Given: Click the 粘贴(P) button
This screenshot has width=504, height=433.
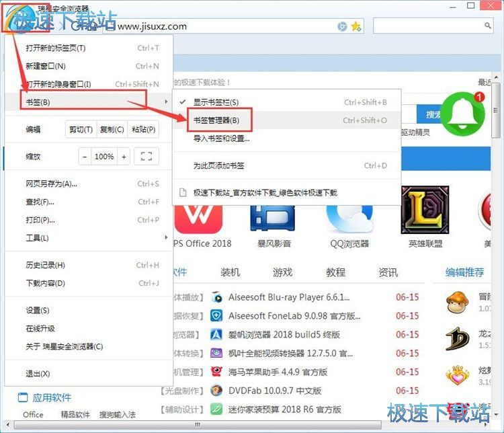Looking at the screenshot, I should [143, 129].
